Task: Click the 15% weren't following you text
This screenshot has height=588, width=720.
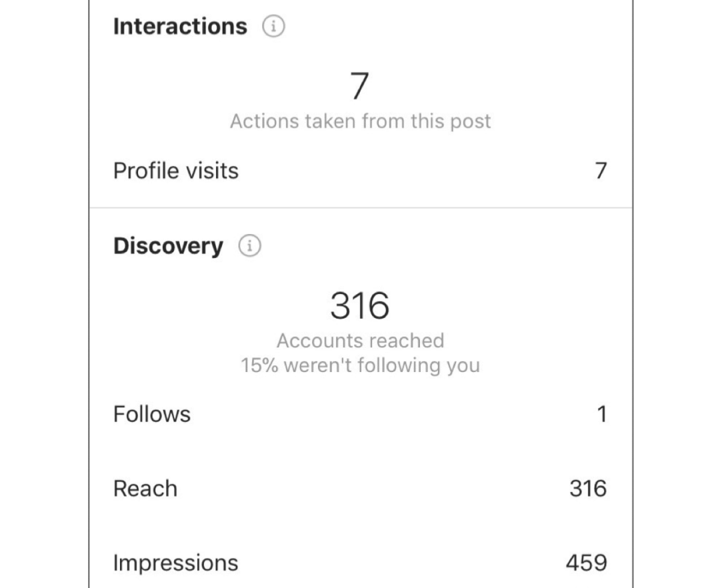Action: [x=360, y=365]
